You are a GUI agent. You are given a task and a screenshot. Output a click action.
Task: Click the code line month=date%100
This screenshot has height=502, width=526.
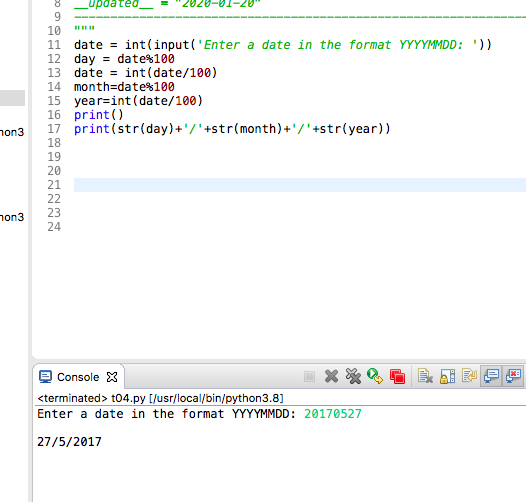[x=124, y=87]
